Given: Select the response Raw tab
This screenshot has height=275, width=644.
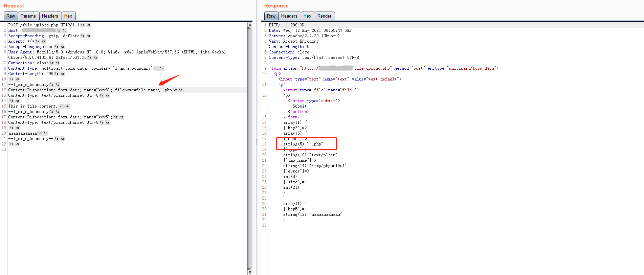Looking at the screenshot, I should pyautogui.click(x=271, y=16).
